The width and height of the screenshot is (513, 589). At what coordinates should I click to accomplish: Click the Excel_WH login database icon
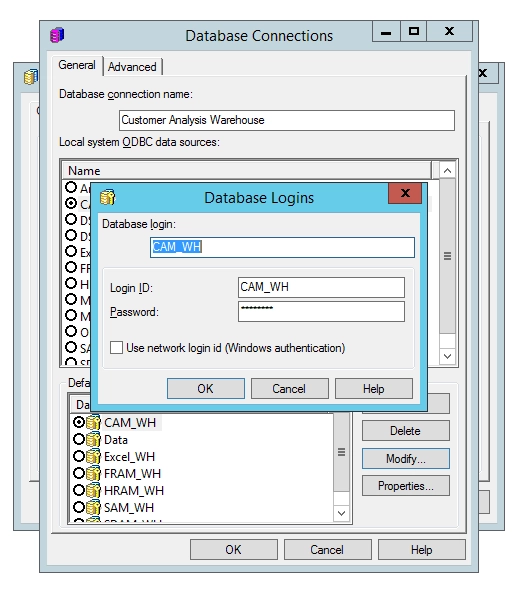click(93, 456)
